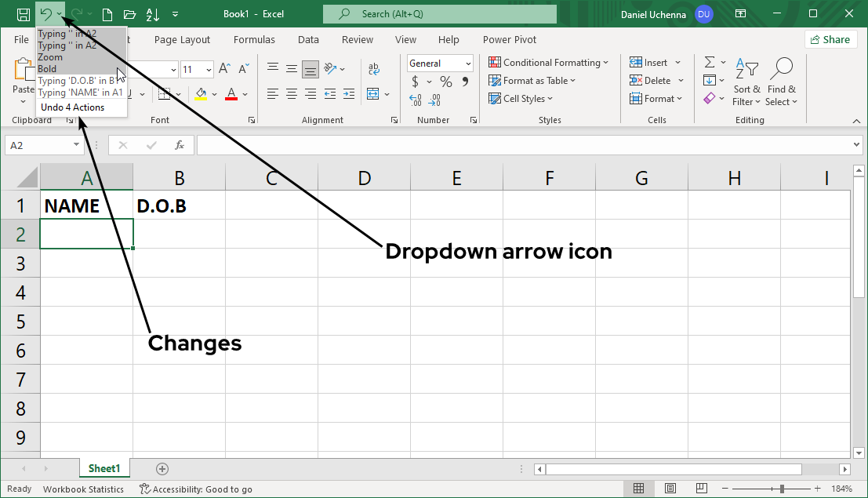This screenshot has height=498, width=868.
Task: Click the Increase Font Size icon
Action: tap(224, 69)
